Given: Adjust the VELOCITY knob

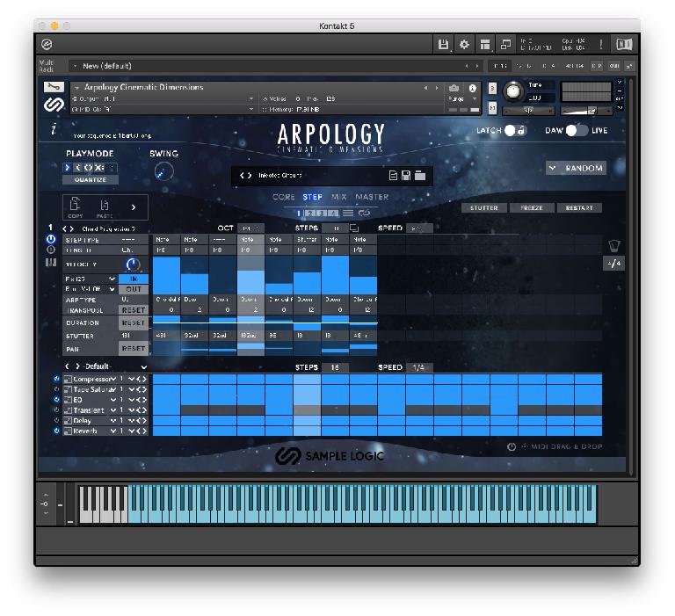Looking at the screenshot, I should pyautogui.click(x=133, y=264).
